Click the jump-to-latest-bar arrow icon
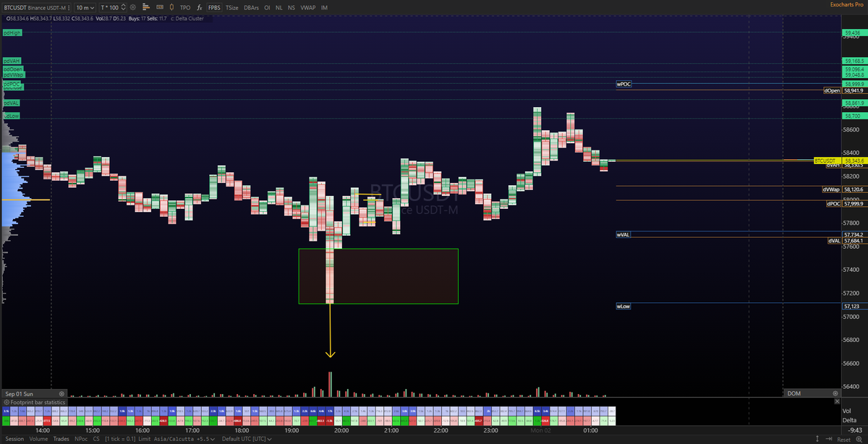868x444 pixels. coord(828,438)
